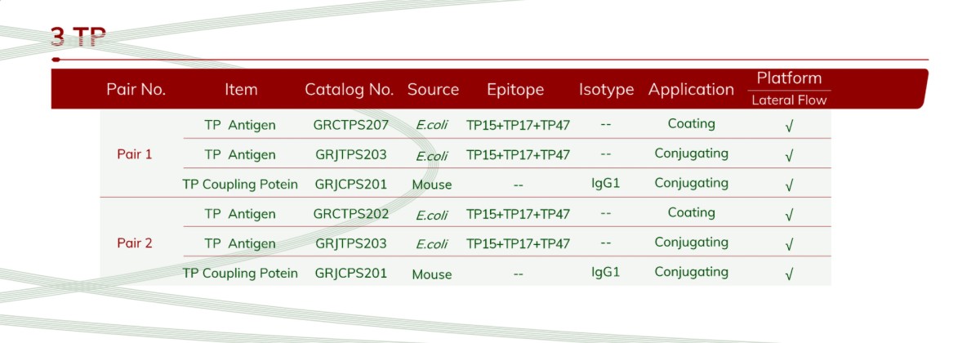Click "Coating" in the GRCTPS202 row
This screenshot has height=343, width=980.
click(691, 212)
